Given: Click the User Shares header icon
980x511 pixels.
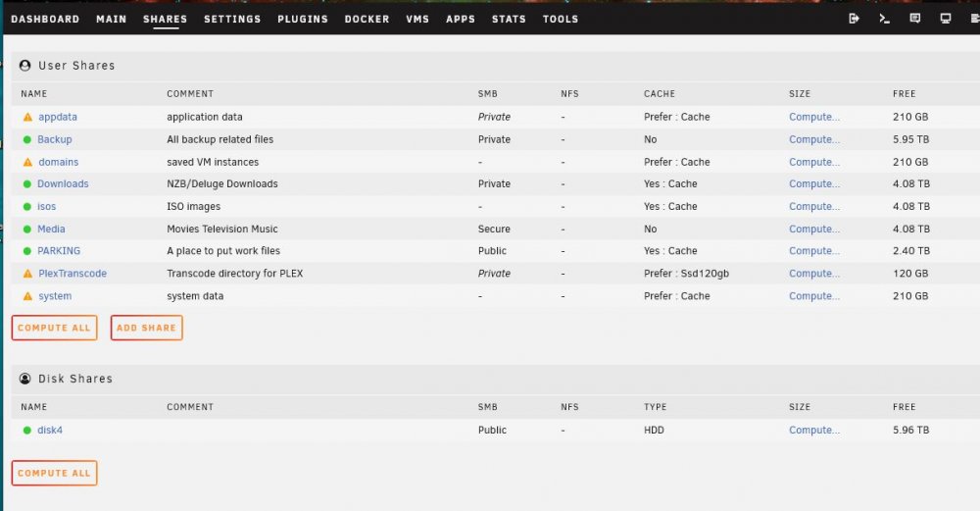Looking at the screenshot, I should coord(25,66).
